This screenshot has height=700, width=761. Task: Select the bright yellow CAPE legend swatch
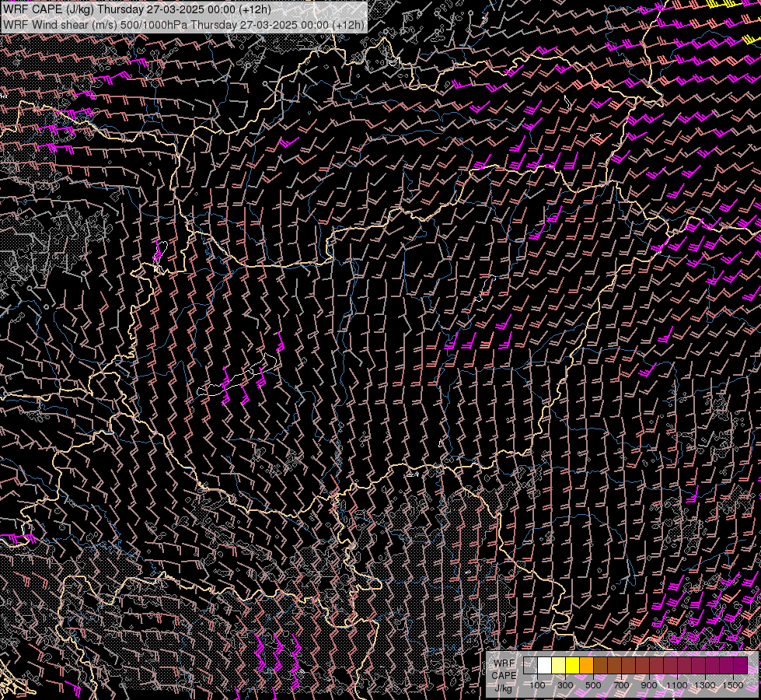(572, 666)
